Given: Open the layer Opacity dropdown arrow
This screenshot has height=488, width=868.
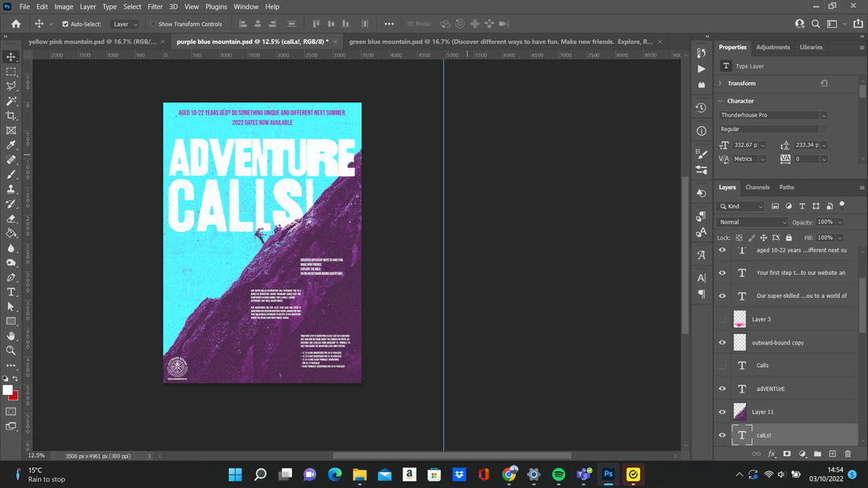Looking at the screenshot, I should [x=840, y=222].
